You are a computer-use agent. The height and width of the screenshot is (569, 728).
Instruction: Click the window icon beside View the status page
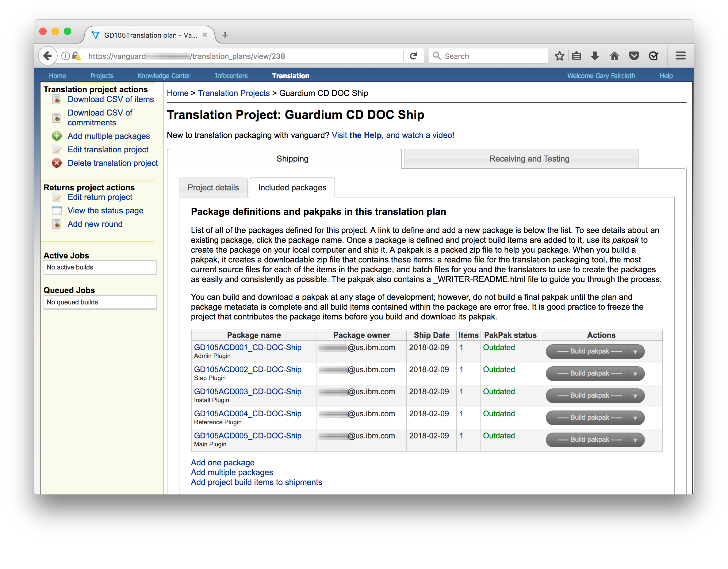(x=57, y=211)
